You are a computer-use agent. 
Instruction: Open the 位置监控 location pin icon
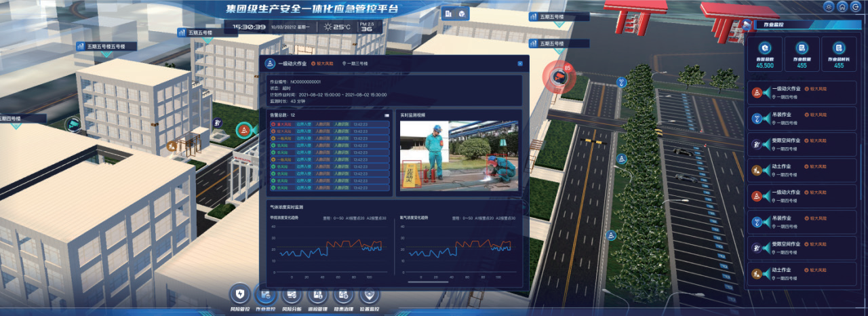click(x=368, y=295)
